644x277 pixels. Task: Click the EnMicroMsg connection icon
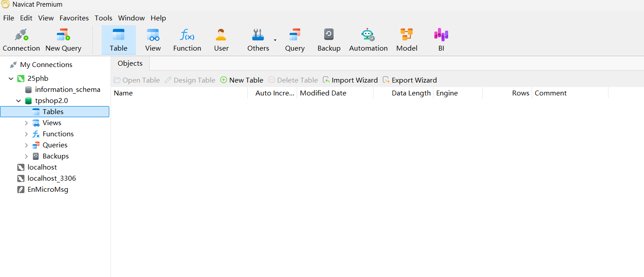pyautogui.click(x=21, y=190)
